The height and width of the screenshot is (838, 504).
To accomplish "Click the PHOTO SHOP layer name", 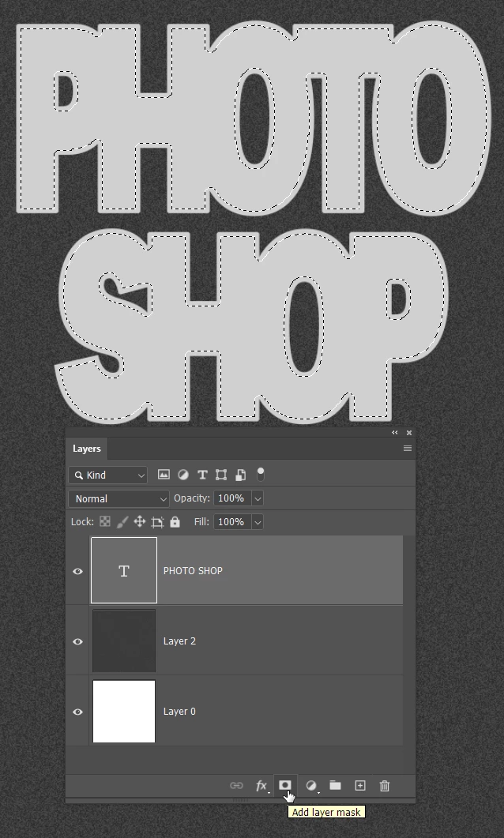I will 193,571.
